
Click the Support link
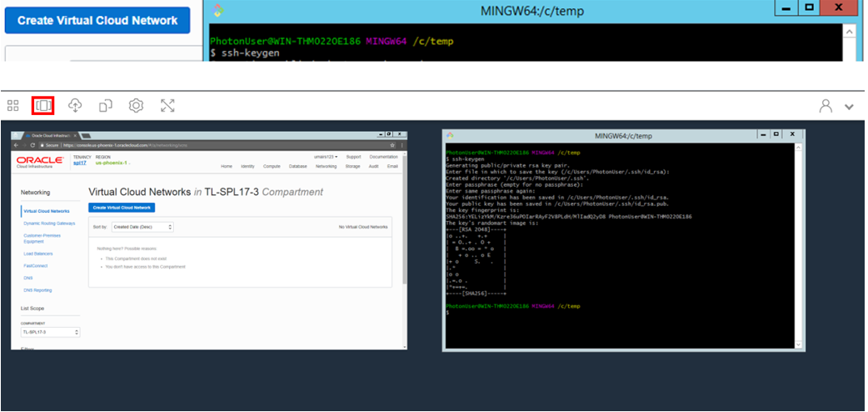pyautogui.click(x=354, y=157)
